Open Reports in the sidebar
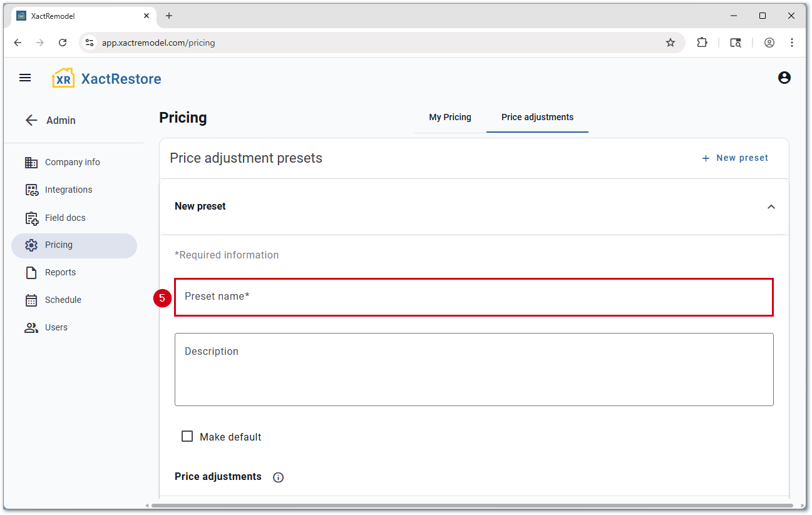 pos(60,272)
